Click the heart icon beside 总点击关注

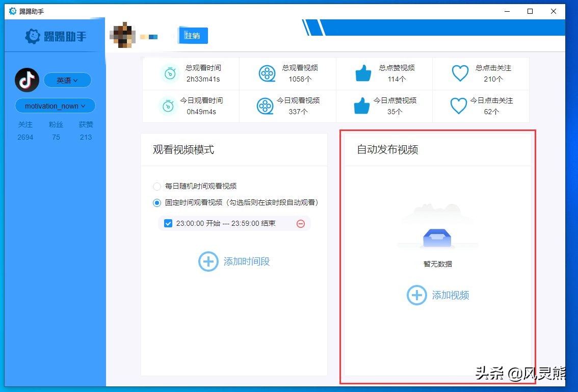pyautogui.click(x=460, y=73)
